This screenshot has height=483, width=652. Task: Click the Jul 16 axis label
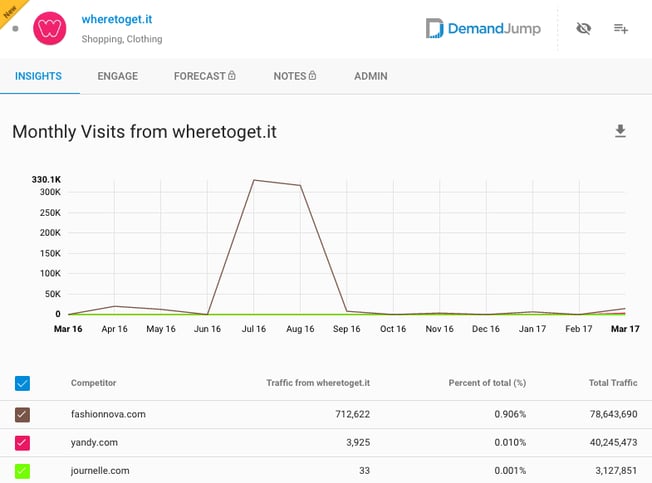point(254,329)
